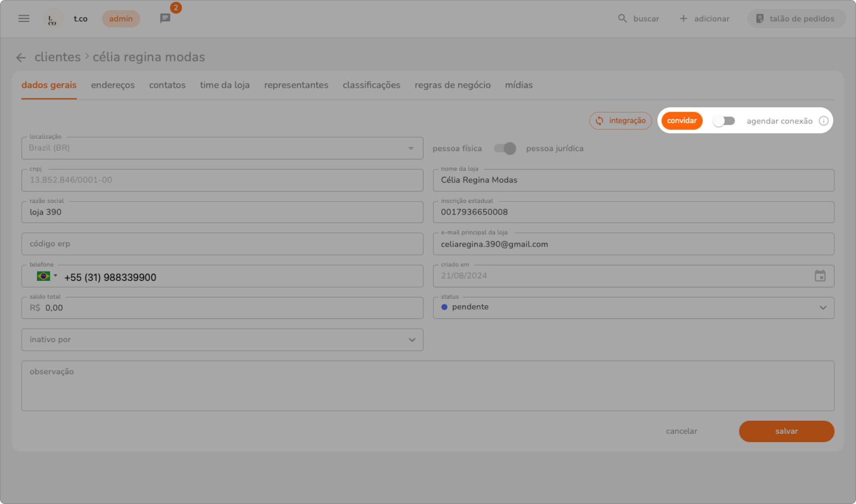Toggle pessoa física/jurídica switch
This screenshot has width=856, height=504.
click(x=504, y=149)
